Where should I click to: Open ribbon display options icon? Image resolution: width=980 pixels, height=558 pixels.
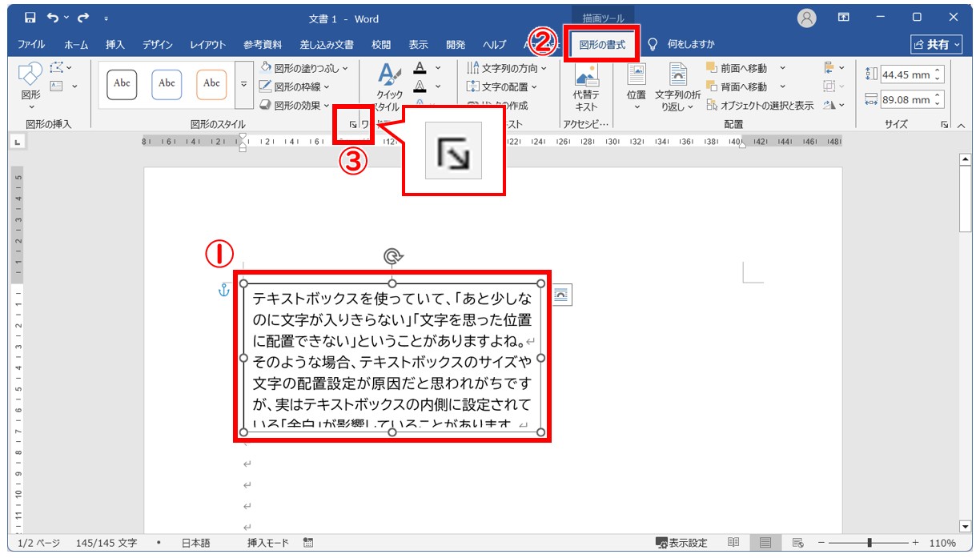[844, 18]
